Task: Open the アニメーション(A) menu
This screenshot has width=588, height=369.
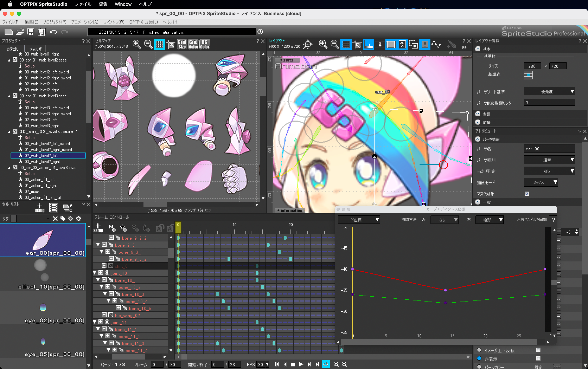Action: (x=85, y=22)
